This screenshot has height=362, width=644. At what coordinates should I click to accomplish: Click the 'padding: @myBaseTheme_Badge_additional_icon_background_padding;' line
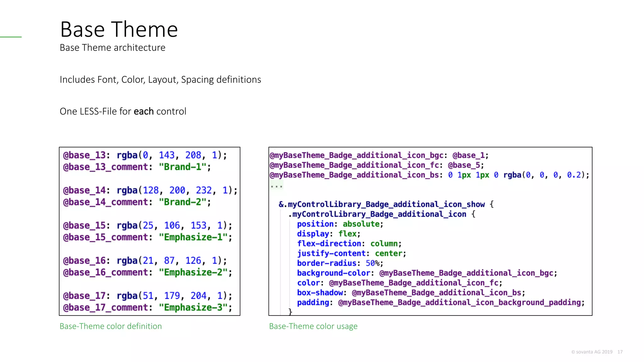coord(441,302)
